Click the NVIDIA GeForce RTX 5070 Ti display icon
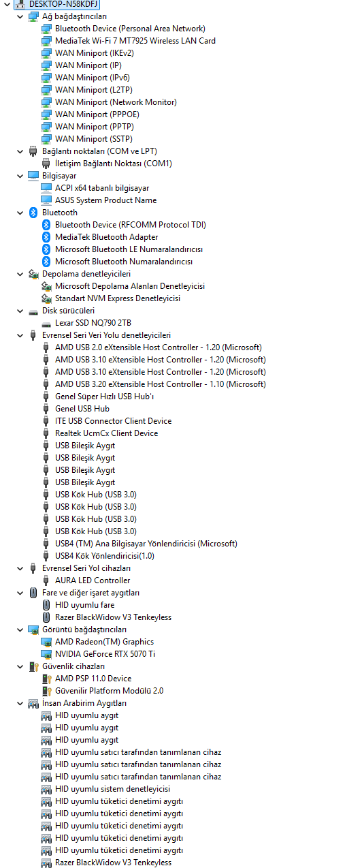Image resolution: width=362 pixels, height=868 pixels. tap(46, 654)
